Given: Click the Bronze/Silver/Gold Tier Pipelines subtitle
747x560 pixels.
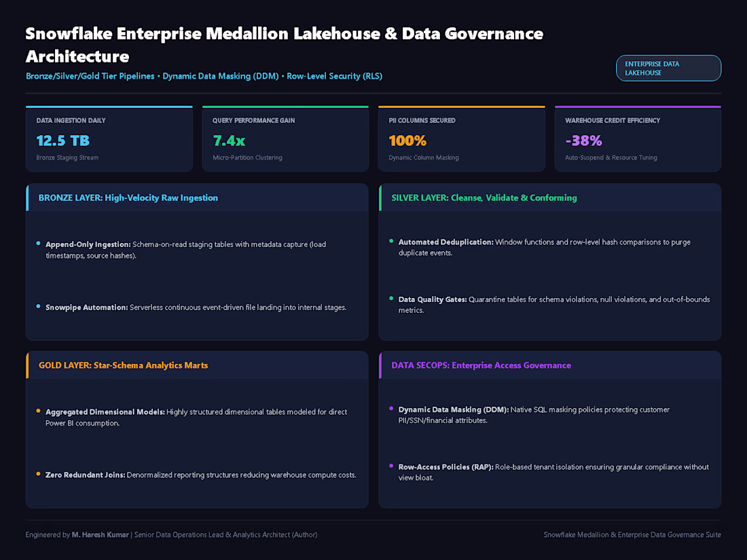Looking at the screenshot, I should point(204,76).
